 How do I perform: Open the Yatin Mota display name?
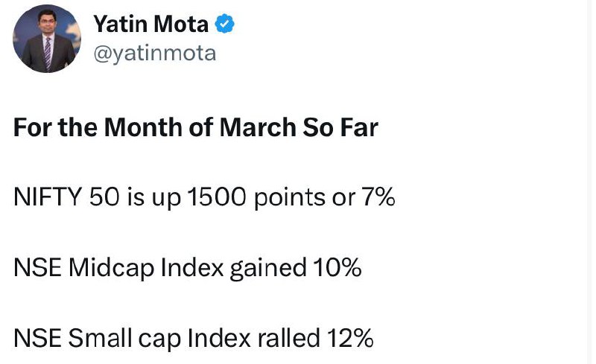(x=151, y=24)
